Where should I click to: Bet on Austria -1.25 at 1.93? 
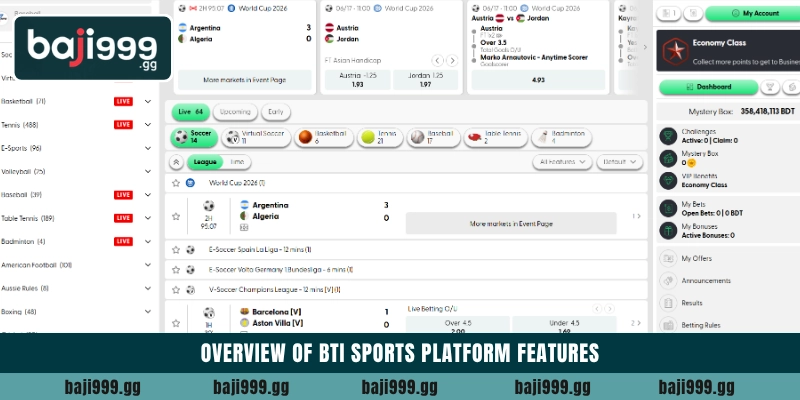click(358, 80)
